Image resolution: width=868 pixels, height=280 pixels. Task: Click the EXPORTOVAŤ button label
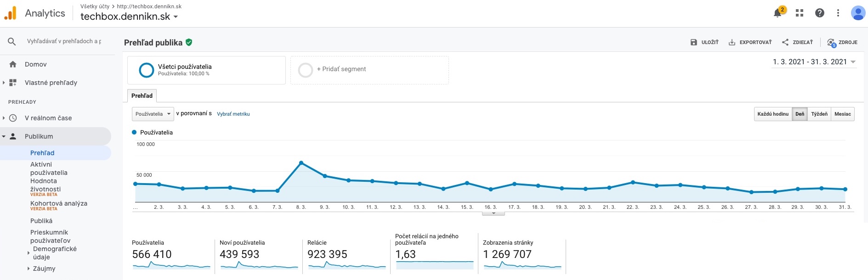click(756, 42)
